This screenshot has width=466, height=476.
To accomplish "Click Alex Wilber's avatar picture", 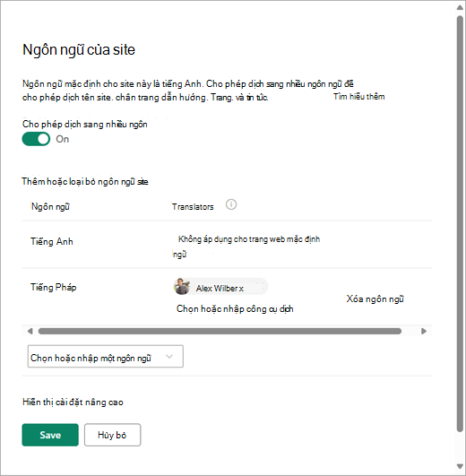I will pyautogui.click(x=181, y=286).
